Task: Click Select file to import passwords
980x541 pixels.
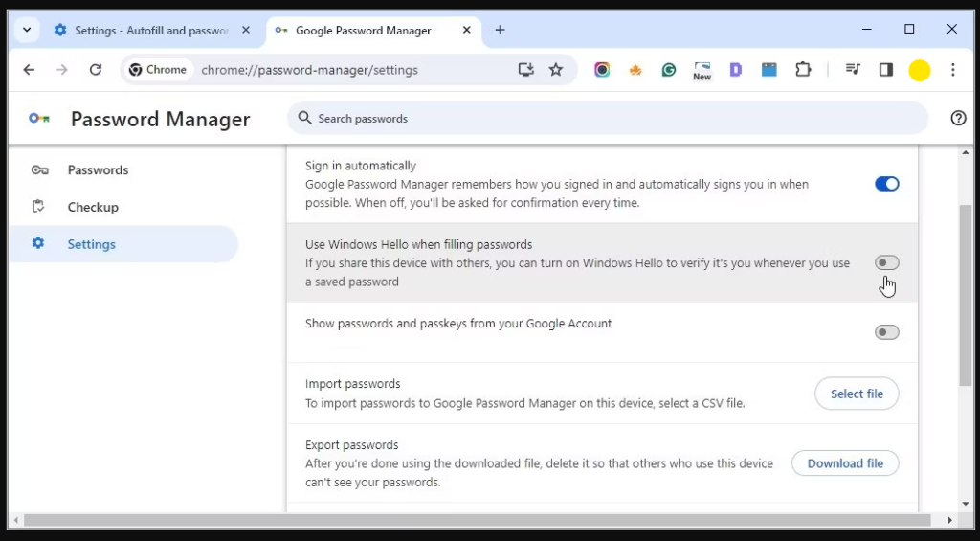Action: tap(857, 394)
